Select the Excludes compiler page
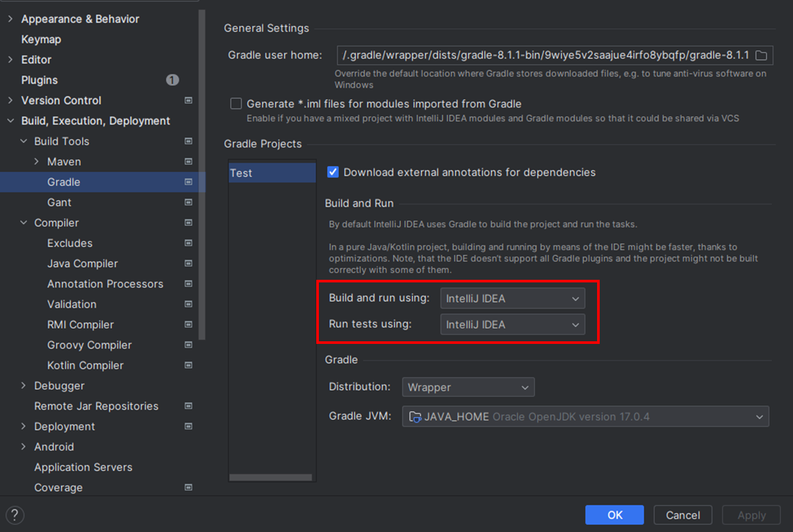This screenshot has width=793, height=532. pos(70,243)
